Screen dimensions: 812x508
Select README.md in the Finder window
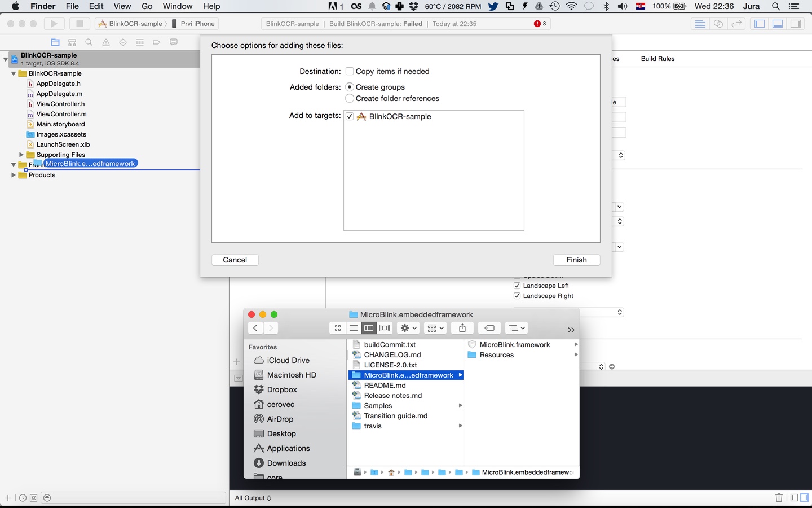pos(385,386)
